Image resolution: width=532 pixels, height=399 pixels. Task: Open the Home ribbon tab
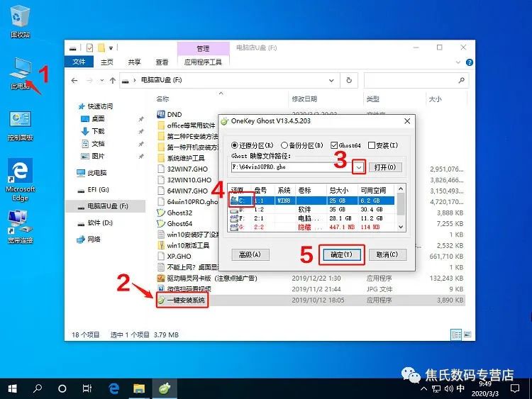pos(107,62)
